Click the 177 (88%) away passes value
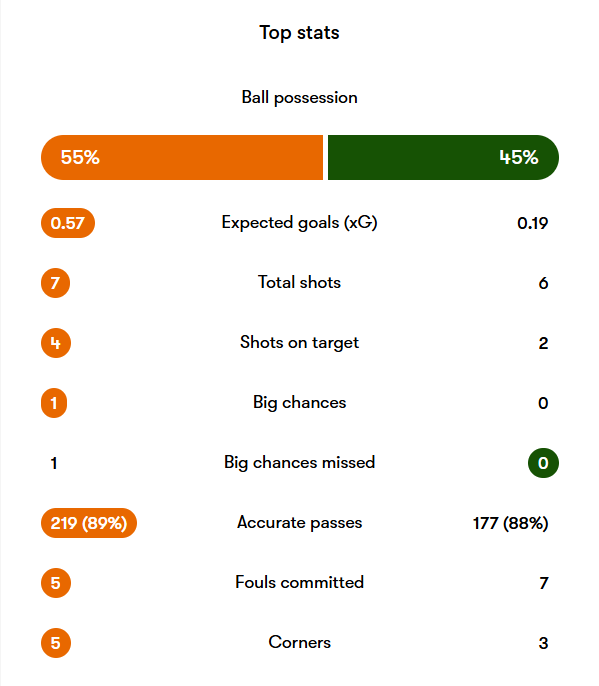Viewport: 599px width, 686px height. tap(511, 523)
